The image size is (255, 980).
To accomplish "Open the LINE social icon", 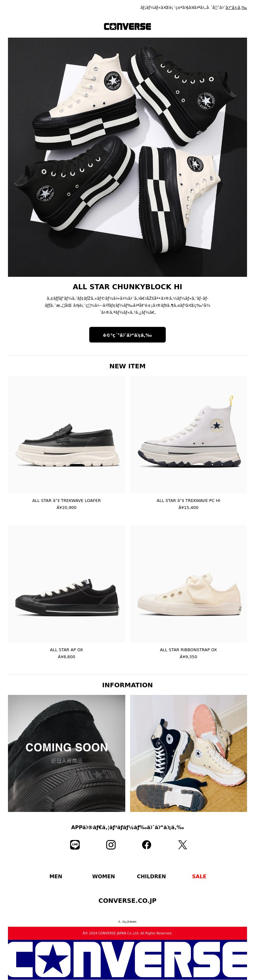I will click(x=75, y=844).
